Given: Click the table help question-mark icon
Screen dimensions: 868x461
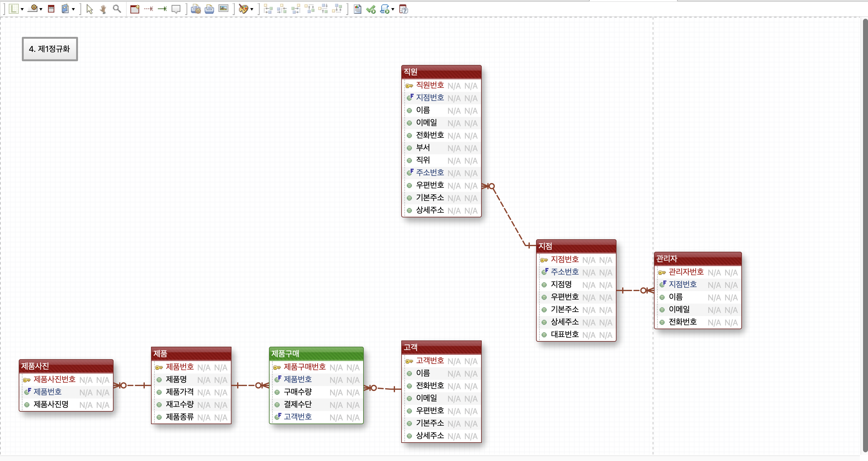Looking at the screenshot, I should pyautogui.click(x=403, y=9).
